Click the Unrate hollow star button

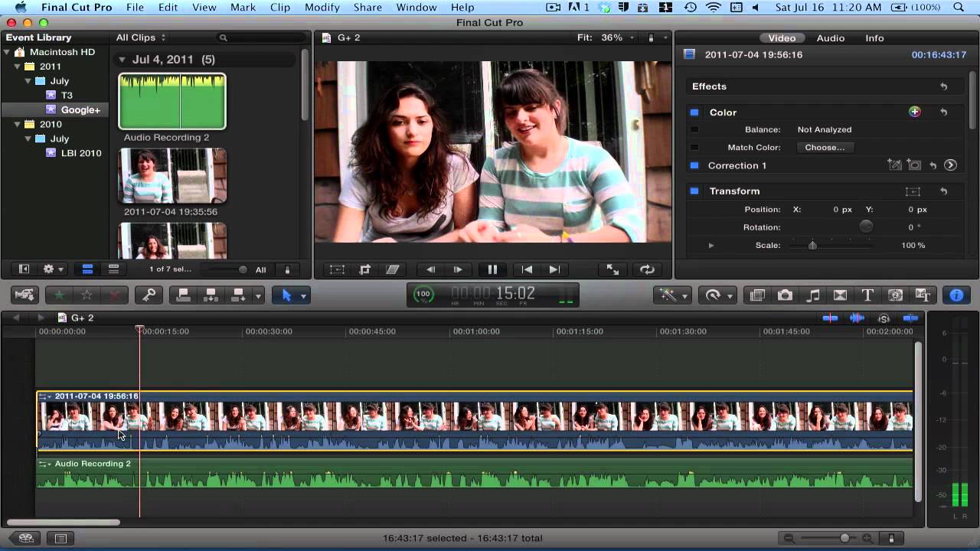point(87,295)
